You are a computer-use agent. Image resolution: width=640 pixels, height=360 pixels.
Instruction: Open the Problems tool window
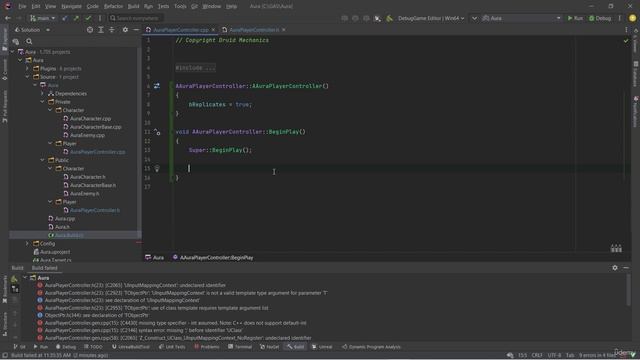207,347
